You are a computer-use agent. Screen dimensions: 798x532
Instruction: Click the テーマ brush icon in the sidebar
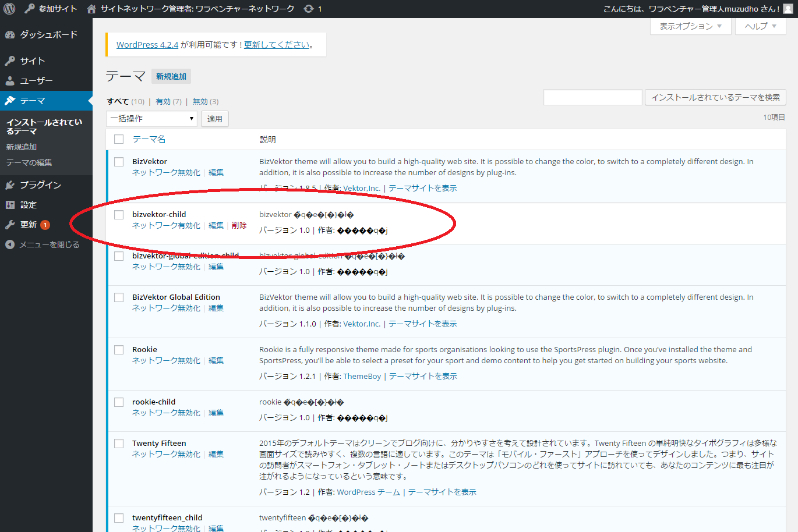[10, 101]
